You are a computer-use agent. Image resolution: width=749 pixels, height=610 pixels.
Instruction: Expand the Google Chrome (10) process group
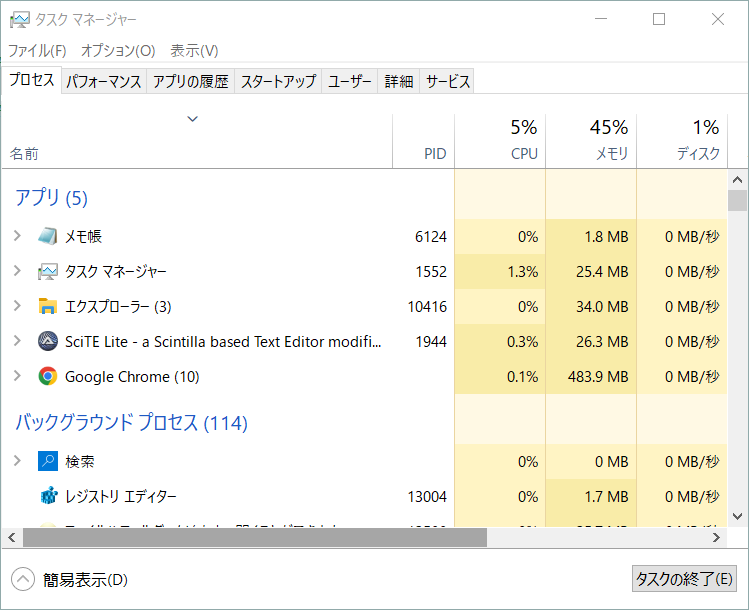coord(17,377)
